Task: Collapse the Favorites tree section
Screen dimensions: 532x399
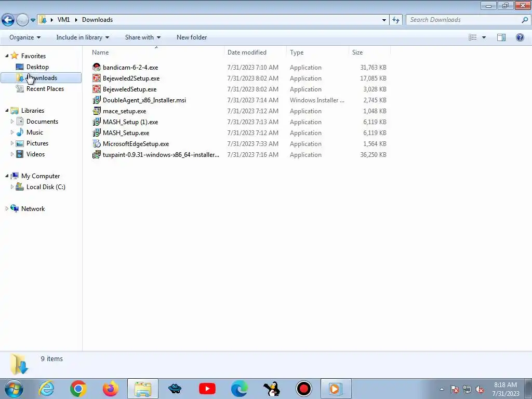Action: pyautogui.click(x=7, y=56)
